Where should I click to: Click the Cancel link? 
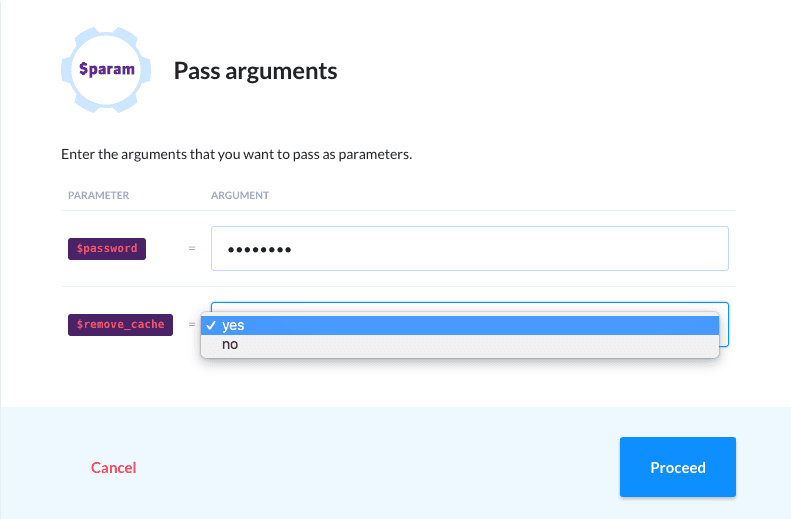[113, 467]
